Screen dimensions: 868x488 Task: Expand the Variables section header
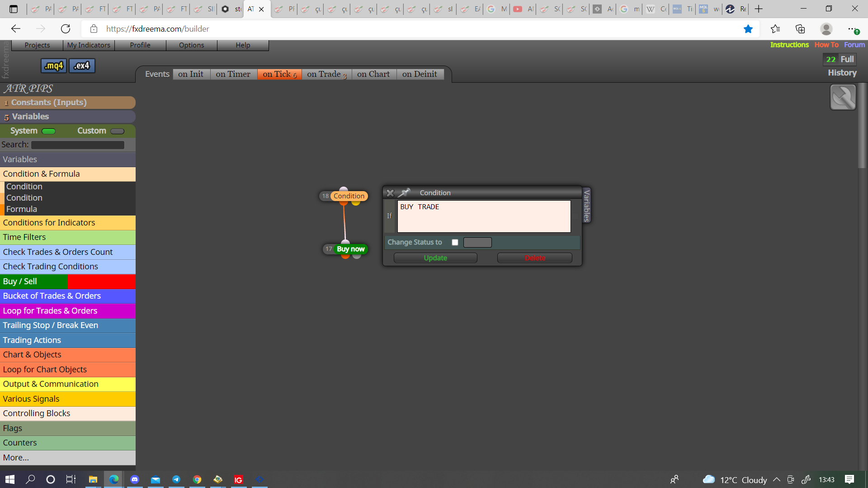[x=68, y=117]
